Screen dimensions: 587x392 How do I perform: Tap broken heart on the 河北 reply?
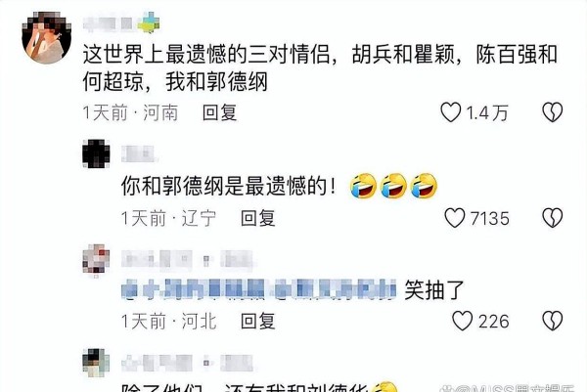tap(553, 321)
